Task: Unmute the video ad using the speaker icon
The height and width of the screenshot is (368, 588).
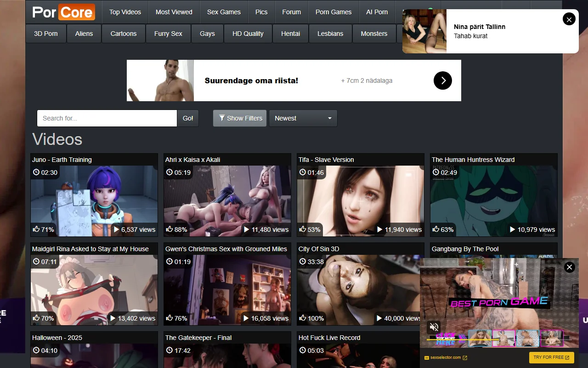Action: (434, 327)
